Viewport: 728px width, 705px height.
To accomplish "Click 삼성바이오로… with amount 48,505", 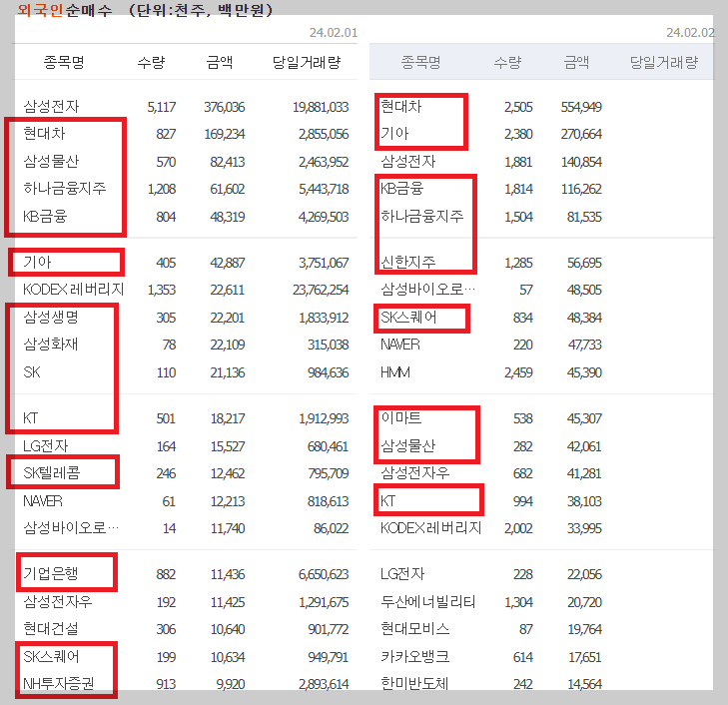I will point(428,290).
